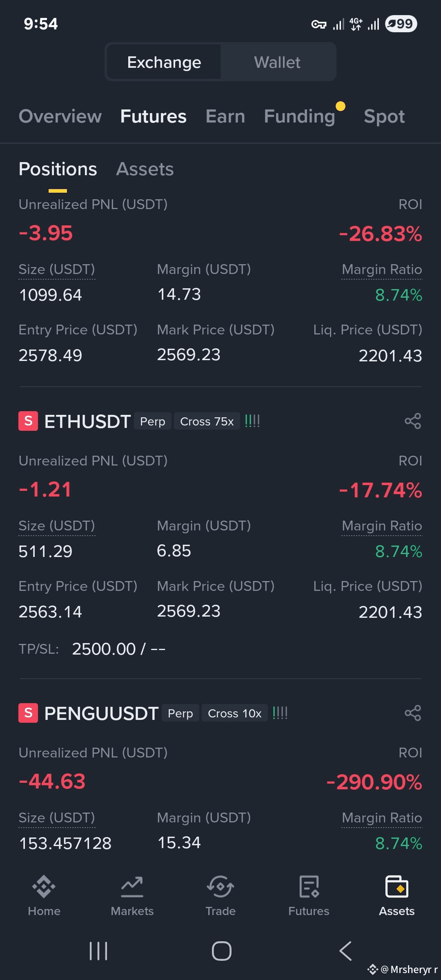Tap the share icon for ETHUSDT position
Viewport: 441px width, 980px height.
point(412,421)
